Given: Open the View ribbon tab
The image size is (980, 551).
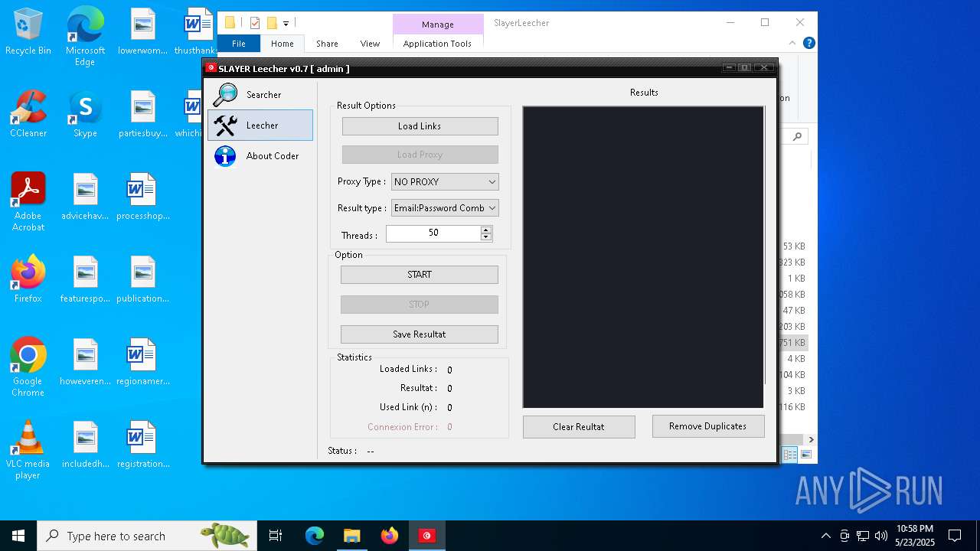Looking at the screenshot, I should pyautogui.click(x=370, y=44).
